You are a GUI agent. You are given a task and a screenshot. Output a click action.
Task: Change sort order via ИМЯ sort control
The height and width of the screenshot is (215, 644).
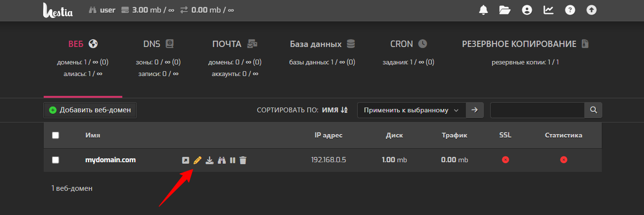click(x=335, y=110)
